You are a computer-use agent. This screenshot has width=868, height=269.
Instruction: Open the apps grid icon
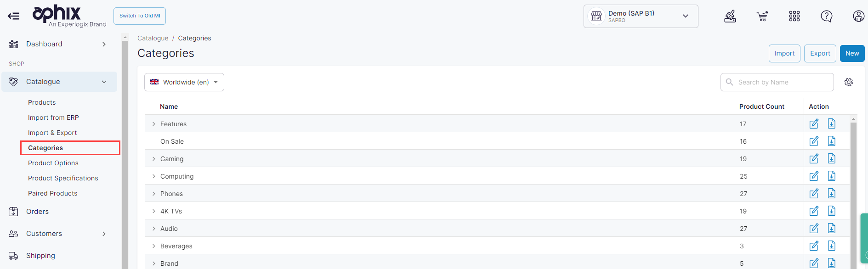[794, 17]
